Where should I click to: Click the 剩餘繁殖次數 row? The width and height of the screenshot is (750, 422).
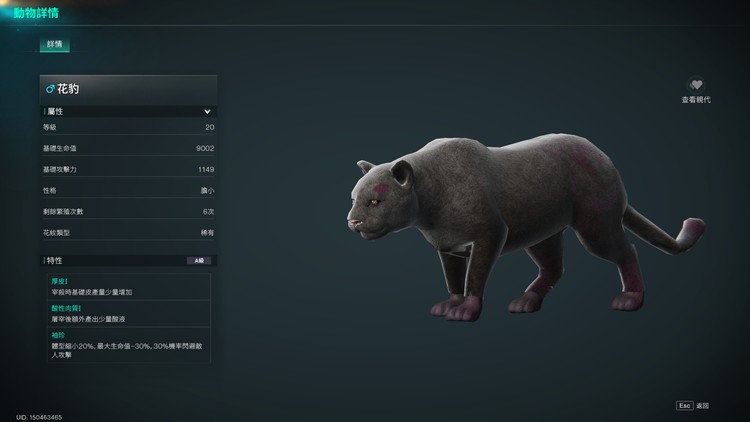click(x=128, y=211)
